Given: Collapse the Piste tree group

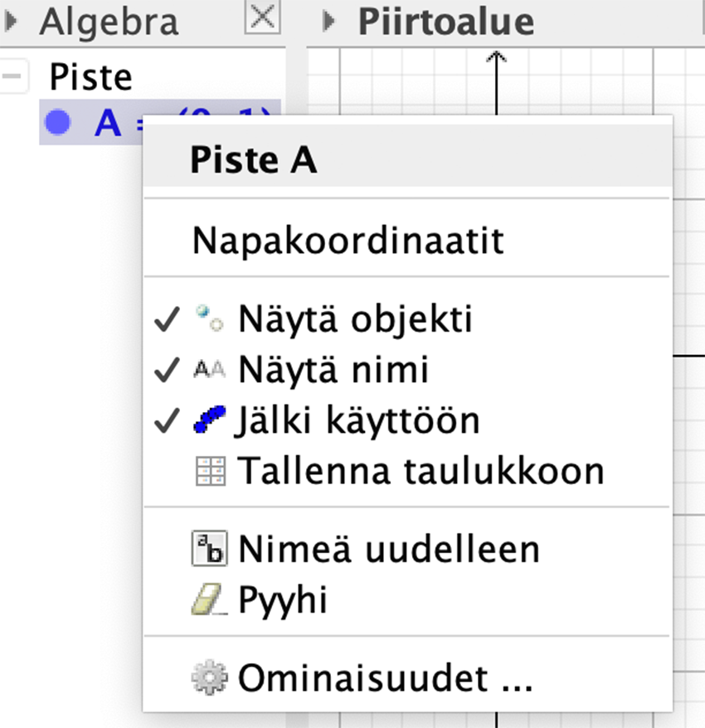Looking at the screenshot, I should [13, 75].
